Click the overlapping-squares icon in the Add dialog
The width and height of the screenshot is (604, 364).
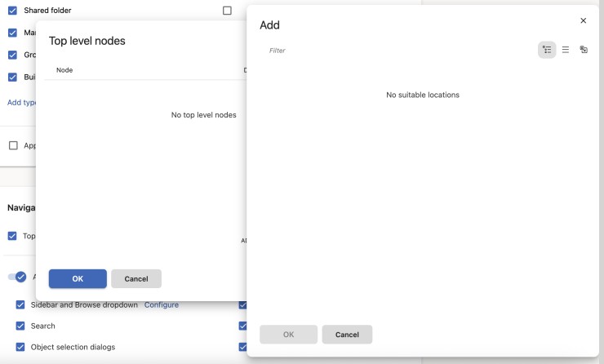584,49
